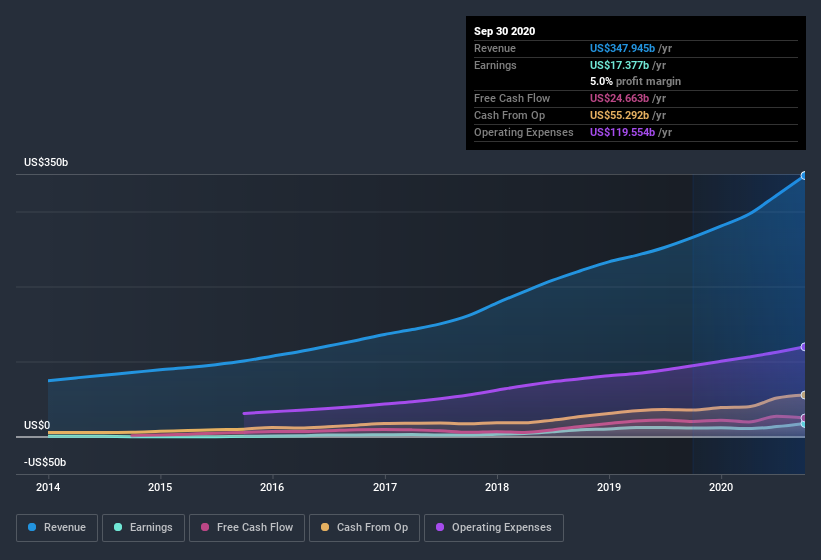Click the US$347.945b revenue value
The width and height of the screenshot is (821, 560).
coord(623,48)
